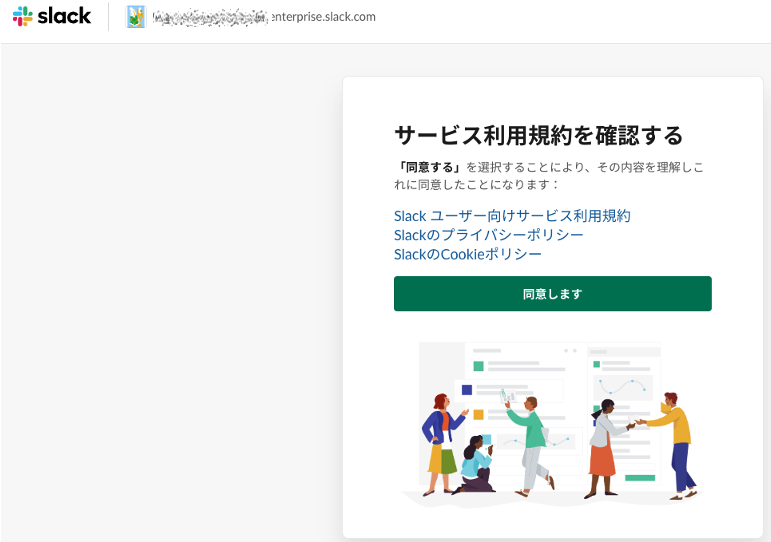Image resolution: width=771 pixels, height=542 pixels.
Task: Click the workspace avatar icon beside the URL
Action: pos(136,17)
